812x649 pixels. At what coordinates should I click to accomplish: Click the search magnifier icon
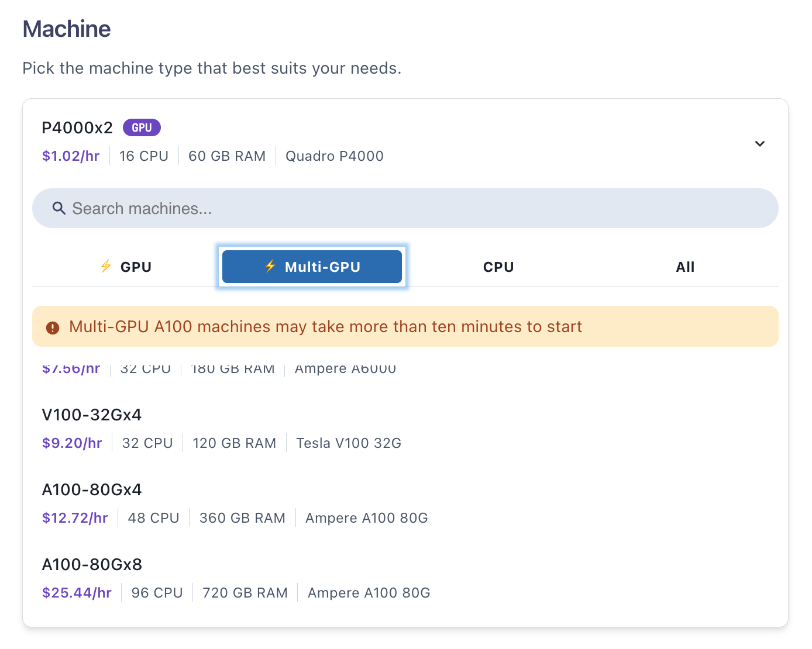(59, 208)
